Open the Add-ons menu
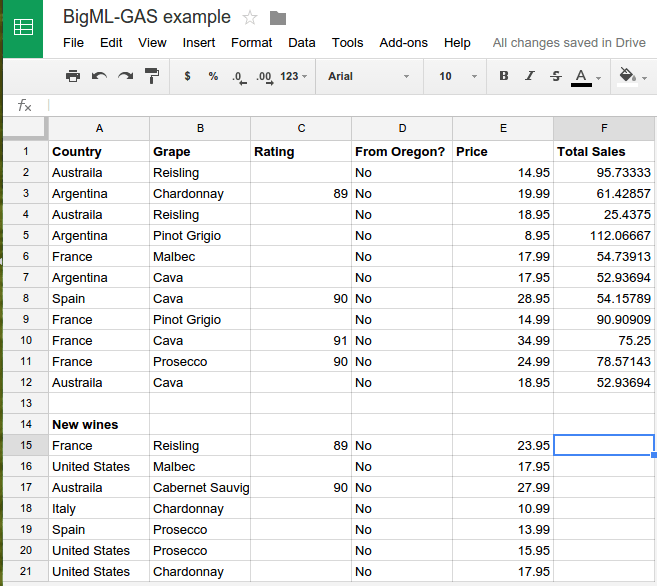The height and width of the screenshot is (586, 657). tap(403, 43)
